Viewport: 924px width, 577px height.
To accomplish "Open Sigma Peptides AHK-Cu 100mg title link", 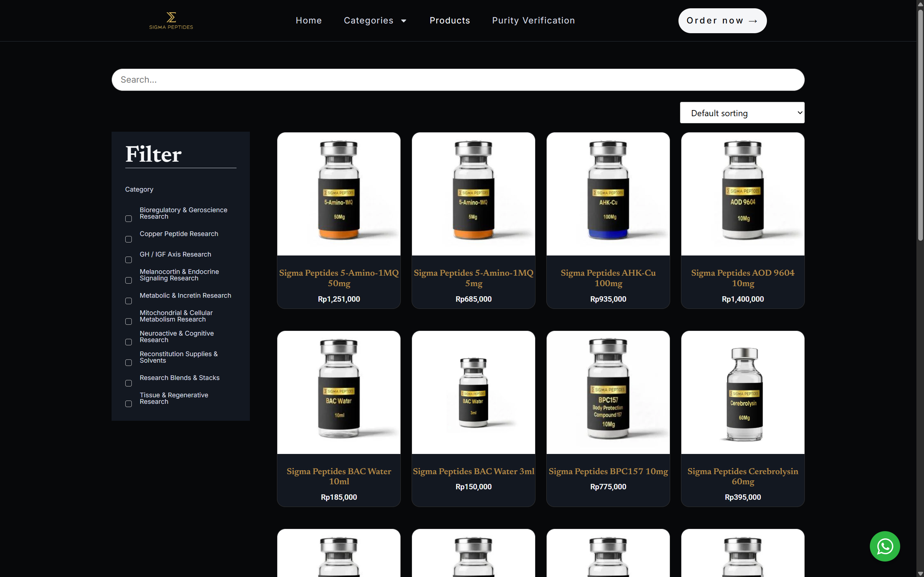I will pyautogui.click(x=608, y=278).
